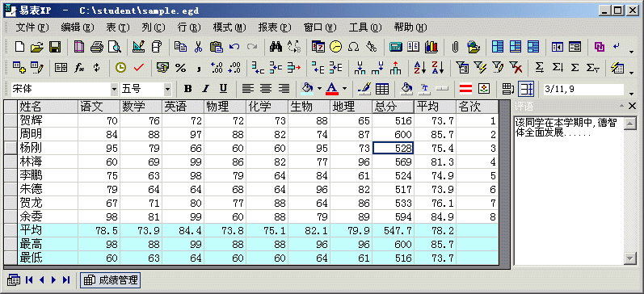Close the 评语 panel

pos(632,107)
